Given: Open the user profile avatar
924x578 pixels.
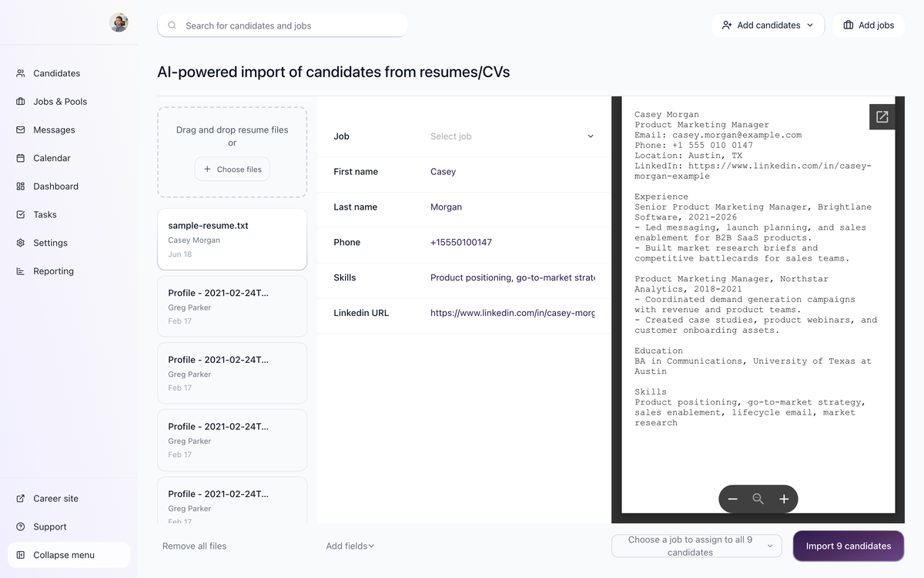Looking at the screenshot, I should 119,22.
